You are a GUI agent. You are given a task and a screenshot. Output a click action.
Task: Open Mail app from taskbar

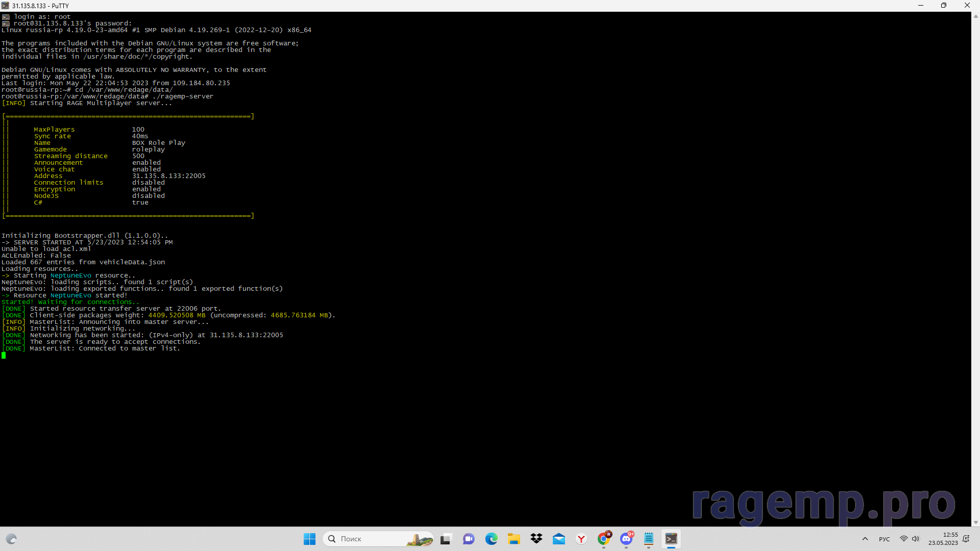(558, 539)
